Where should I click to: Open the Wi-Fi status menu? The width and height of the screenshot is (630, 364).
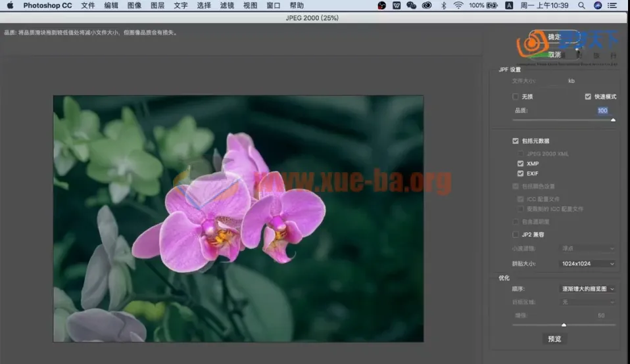pos(458,5)
